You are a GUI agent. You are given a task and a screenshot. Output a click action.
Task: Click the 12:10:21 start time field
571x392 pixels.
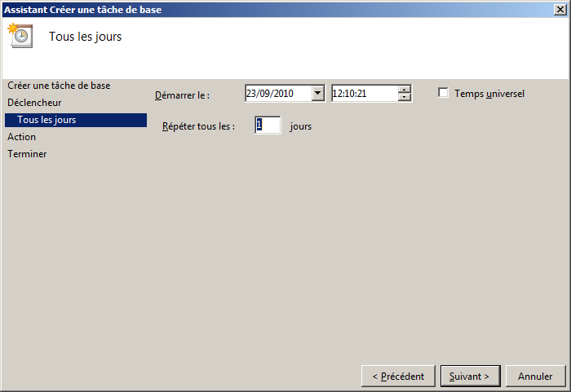pyautogui.click(x=364, y=94)
